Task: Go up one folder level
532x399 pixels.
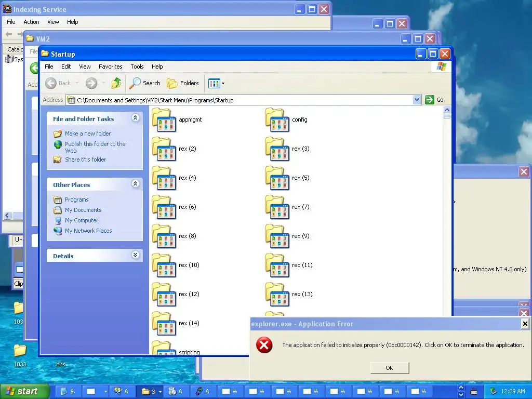Action: tap(116, 83)
